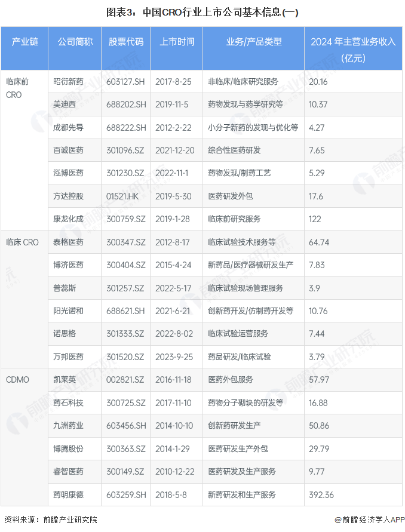Viewport: 405px width, 532px height.
Task: Click revenue value 17.6
Action: coord(316,196)
